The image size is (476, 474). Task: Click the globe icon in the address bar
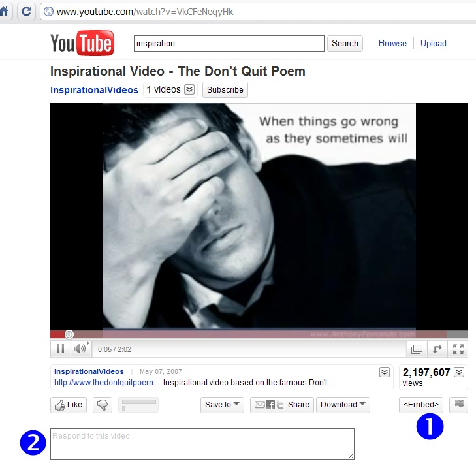click(x=48, y=12)
